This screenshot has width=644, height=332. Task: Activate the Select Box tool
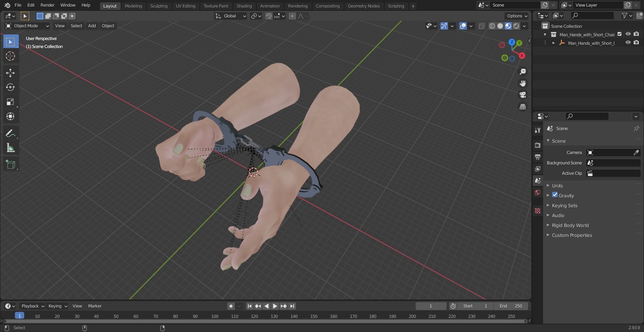coord(10,41)
